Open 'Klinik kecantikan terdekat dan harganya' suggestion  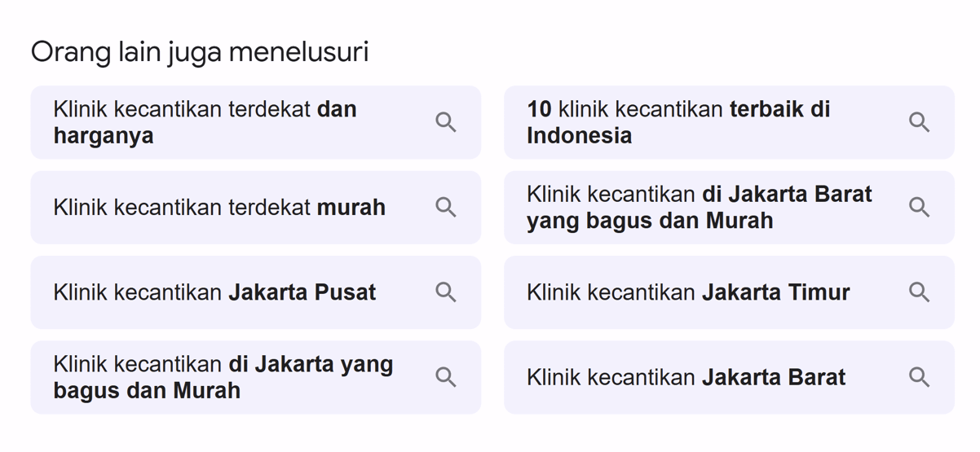click(x=256, y=122)
